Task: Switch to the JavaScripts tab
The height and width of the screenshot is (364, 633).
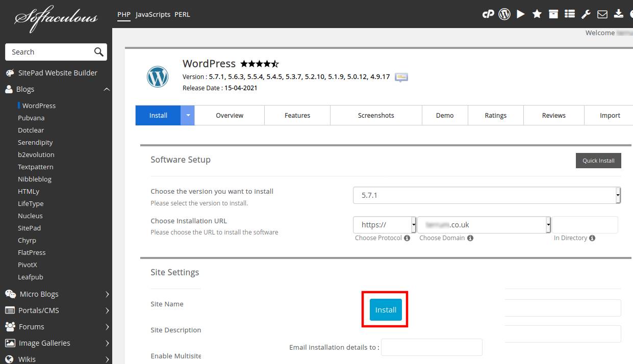Action: click(x=153, y=14)
